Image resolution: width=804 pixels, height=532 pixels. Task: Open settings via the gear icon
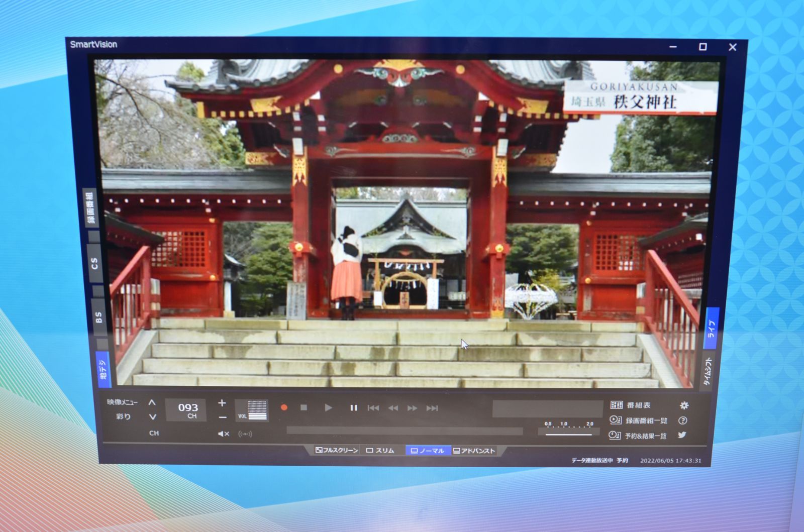tap(684, 405)
